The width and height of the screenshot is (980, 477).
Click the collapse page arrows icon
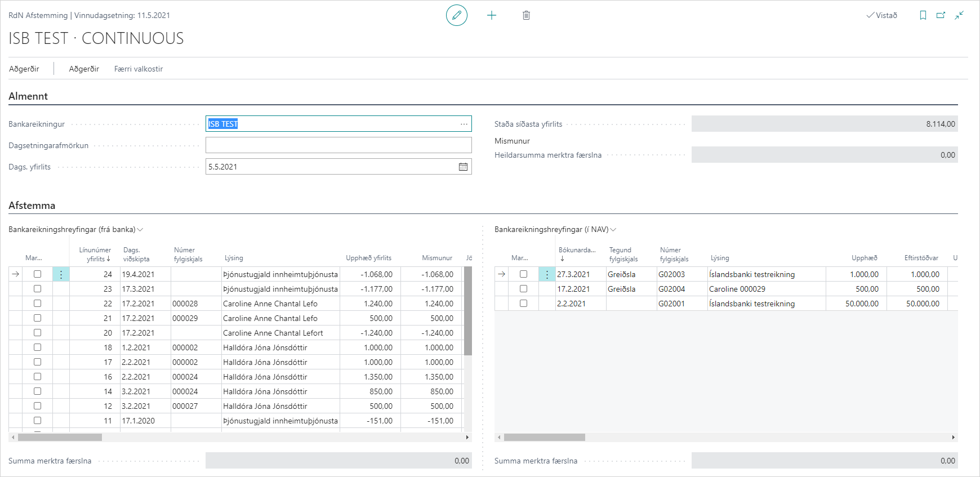pos(959,15)
